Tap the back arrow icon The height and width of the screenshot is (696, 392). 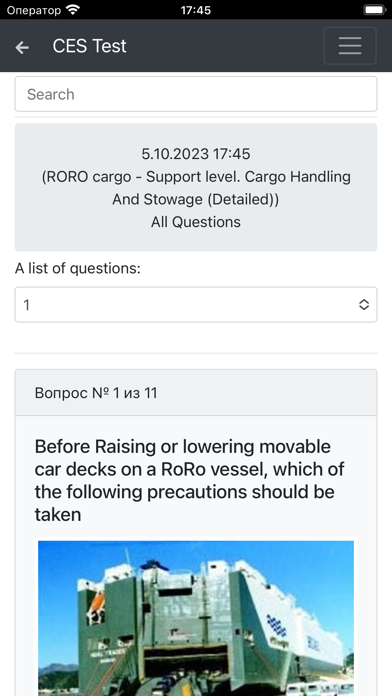coord(22,47)
